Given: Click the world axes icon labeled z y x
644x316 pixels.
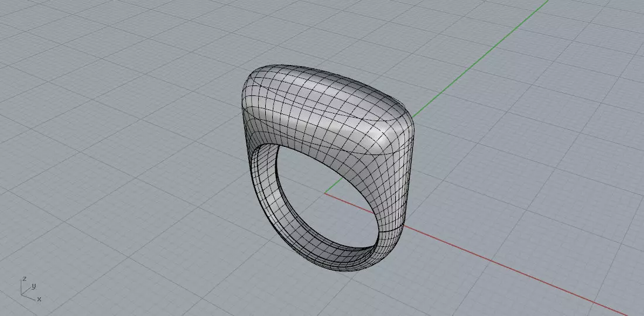Looking at the screenshot, I should coord(30,289).
